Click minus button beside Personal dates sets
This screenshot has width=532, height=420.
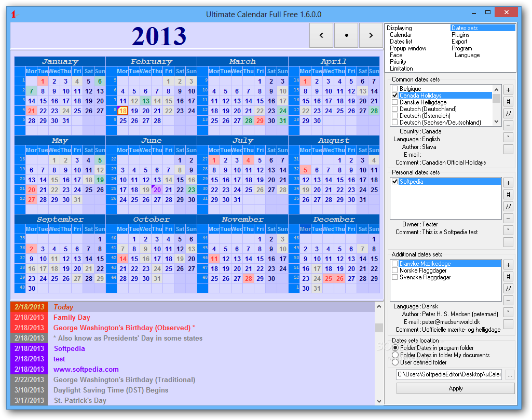(508, 219)
